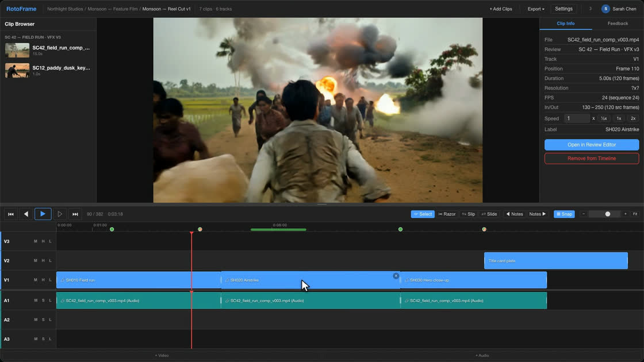
Task: Set clip speed to 2x
Action: 633,118
